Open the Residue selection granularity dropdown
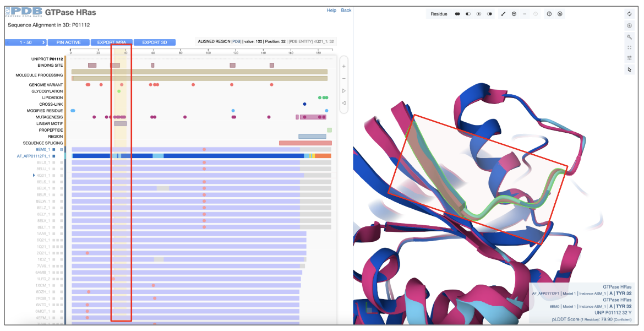 click(439, 14)
